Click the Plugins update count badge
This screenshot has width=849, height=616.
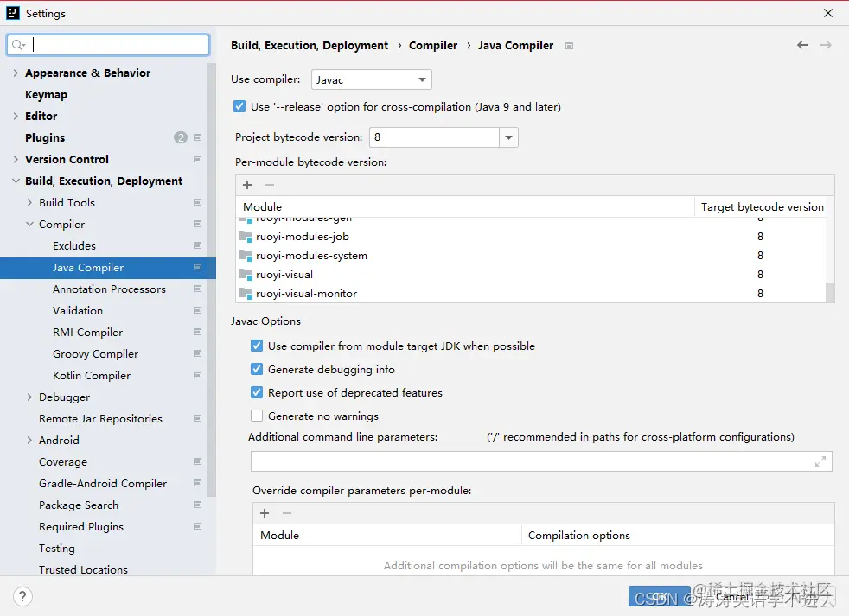(x=181, y=137)
